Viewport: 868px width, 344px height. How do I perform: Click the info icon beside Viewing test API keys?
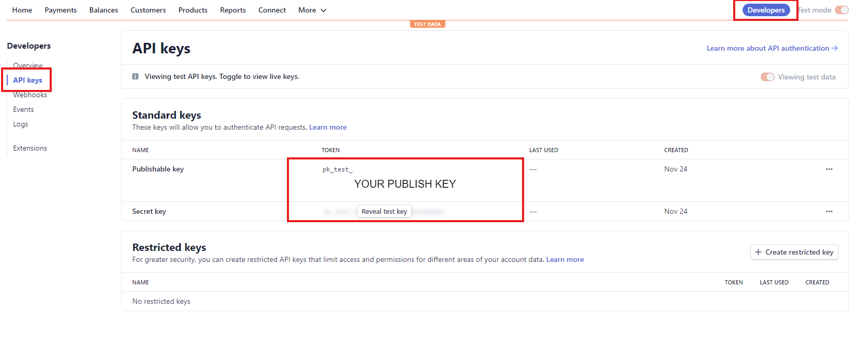pyautogui.click(x=135, y=76)
